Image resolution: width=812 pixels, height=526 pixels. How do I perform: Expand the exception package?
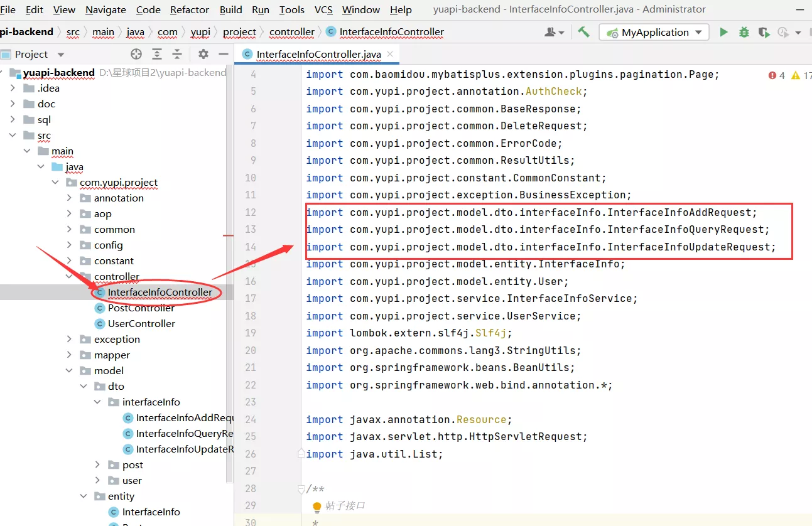[x=69, y=339]
